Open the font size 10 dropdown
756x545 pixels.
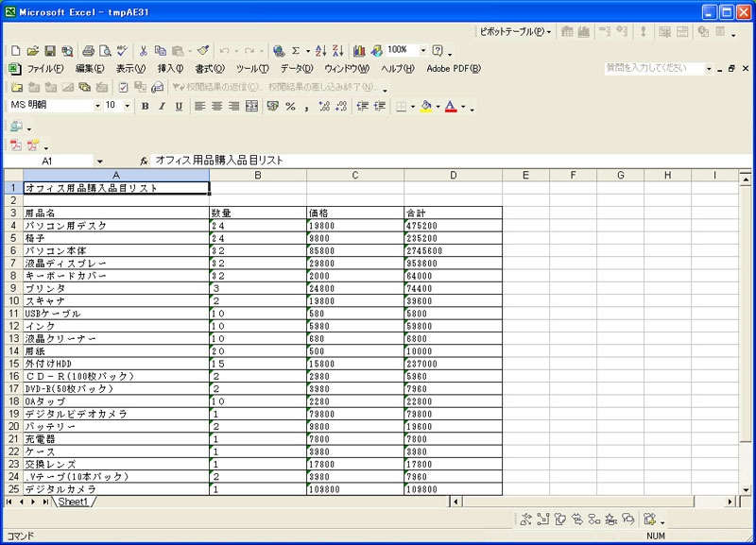pyautogui.click(x=128, y=106)
